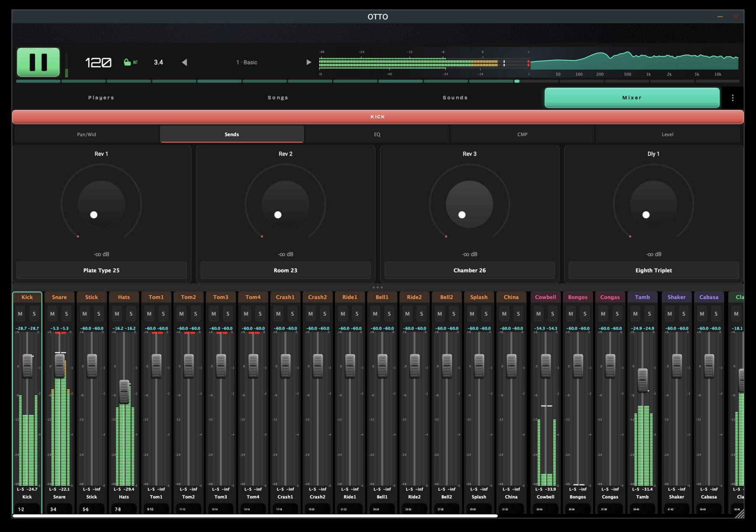
Task: Select the Snare channel header
Action: coord(59,297)
